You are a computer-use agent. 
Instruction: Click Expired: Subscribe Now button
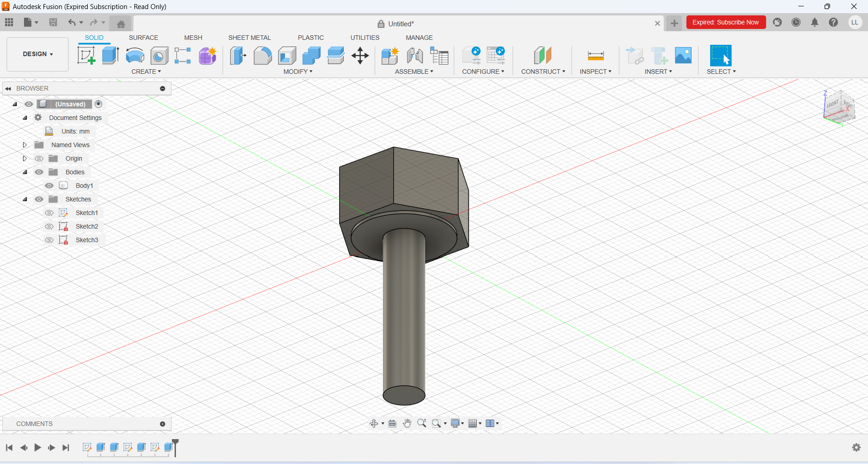(726, 22)
